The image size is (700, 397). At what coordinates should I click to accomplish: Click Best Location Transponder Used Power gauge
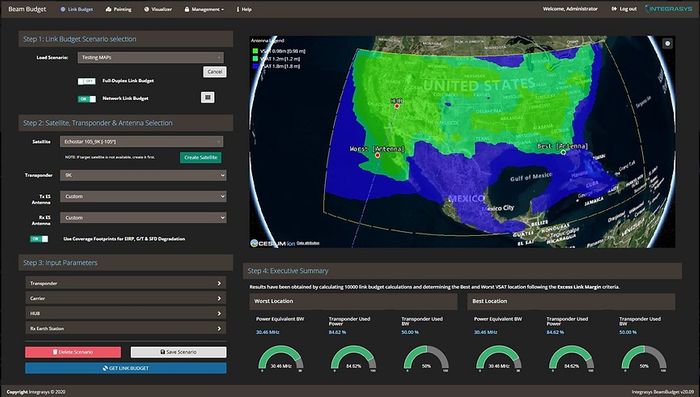click(571, 359)
